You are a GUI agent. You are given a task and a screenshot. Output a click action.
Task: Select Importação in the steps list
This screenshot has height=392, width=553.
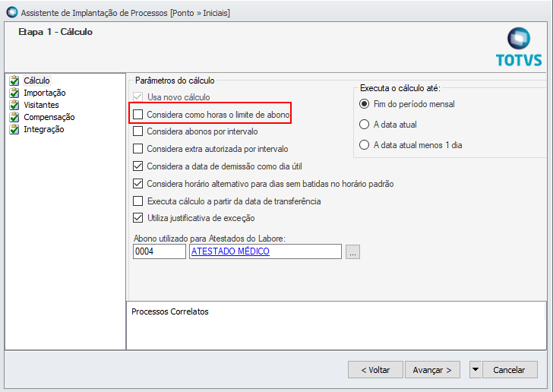click(45, 93)
